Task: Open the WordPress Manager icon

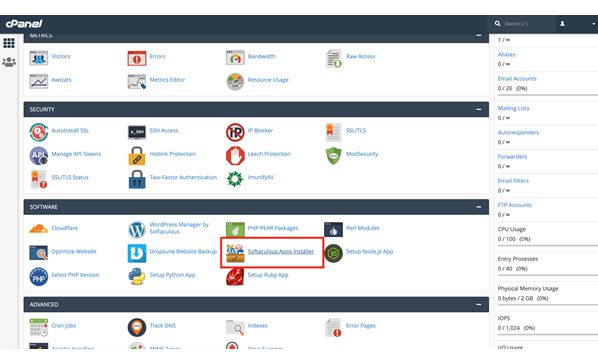Action: click(137, 230)
